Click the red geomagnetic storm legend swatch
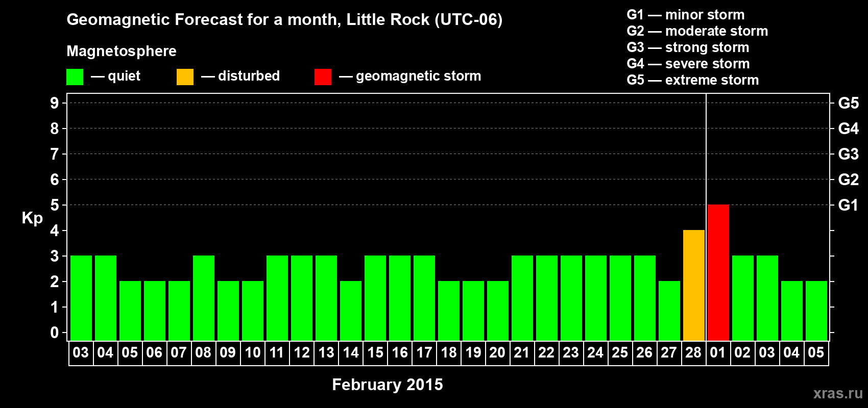Viewport: 868px width, 408px height. tap(323, 77)
